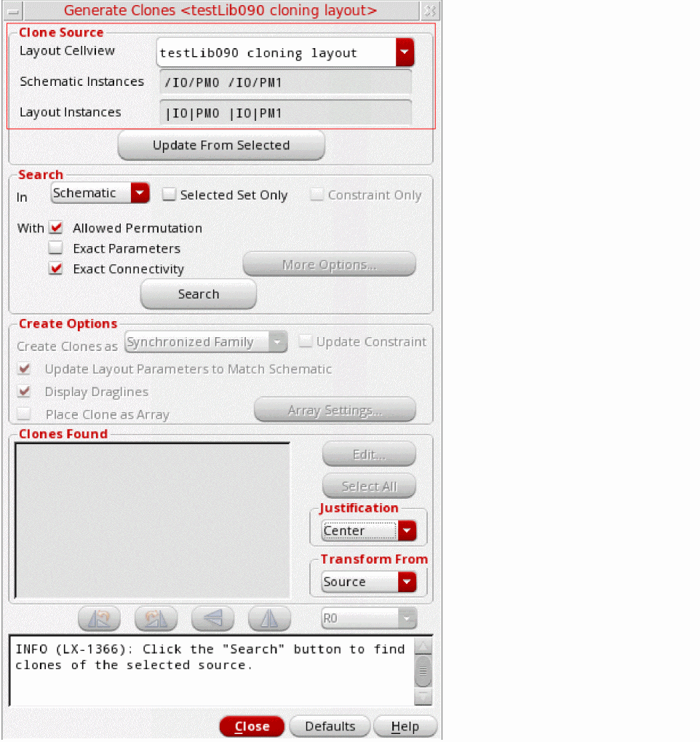The height and width of the screenshot is (742, 700).
Task: Click Update From Selected button
Action: (221, 146)
